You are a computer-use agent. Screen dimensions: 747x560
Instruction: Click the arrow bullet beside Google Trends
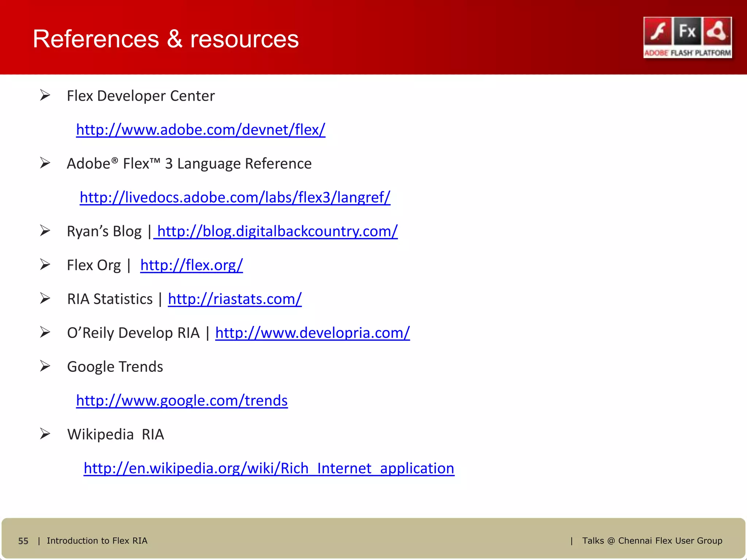(45, 366)
